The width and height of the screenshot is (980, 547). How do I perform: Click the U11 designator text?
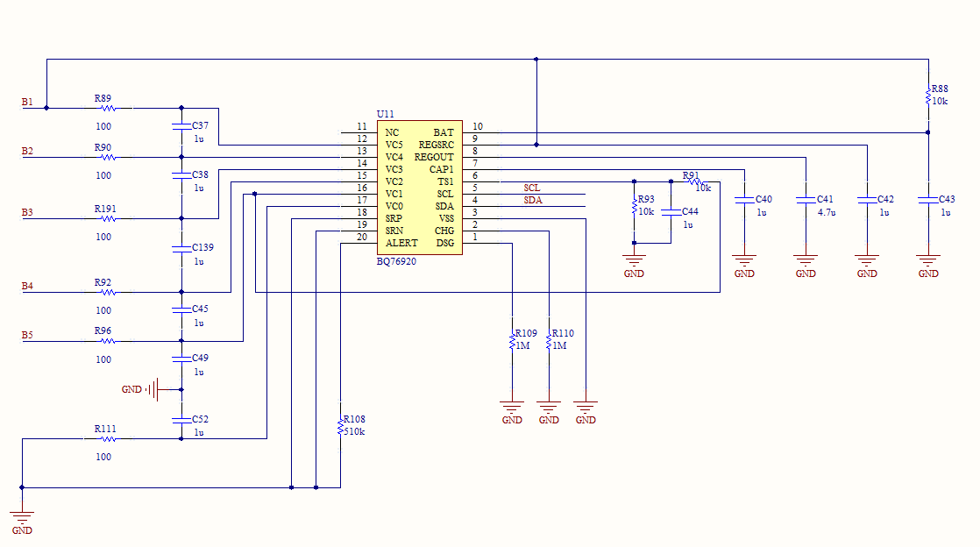pos(385,114)
